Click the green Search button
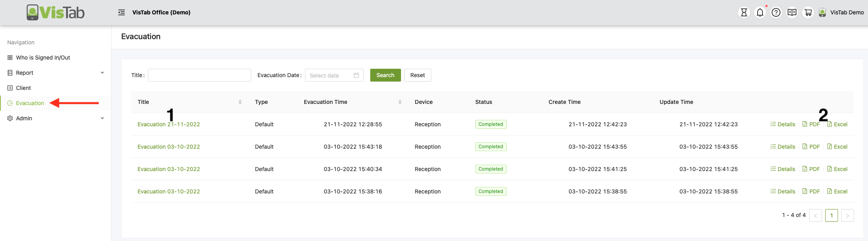Screen dimensions: 868x241 (x=385, y=75)
